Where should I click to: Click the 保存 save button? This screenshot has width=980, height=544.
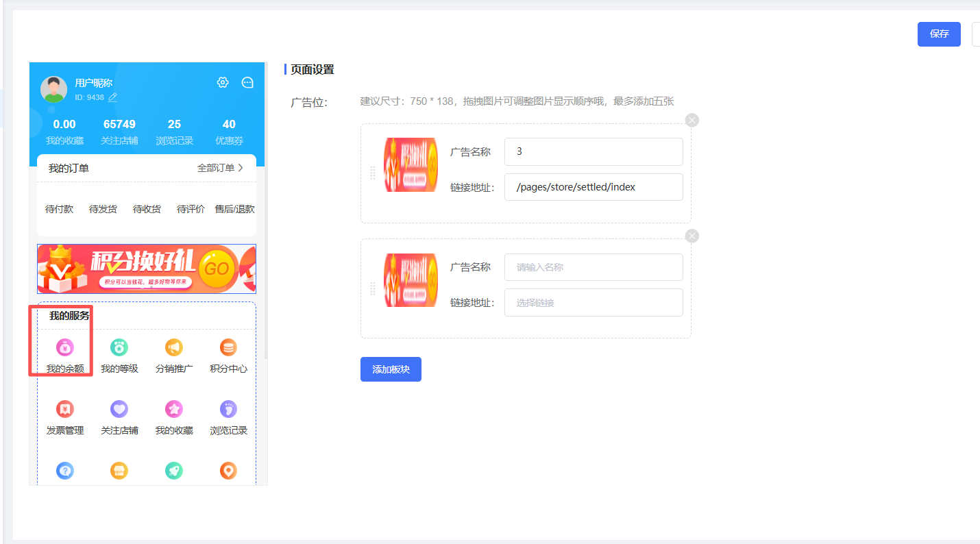pyautogui.click(x=939, y=34)
